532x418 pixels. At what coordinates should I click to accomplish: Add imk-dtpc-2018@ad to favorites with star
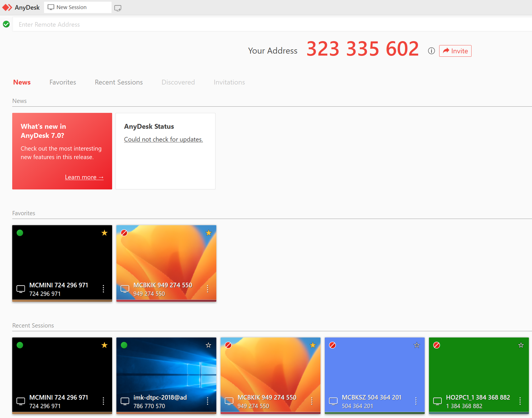(x=209, y=345)
